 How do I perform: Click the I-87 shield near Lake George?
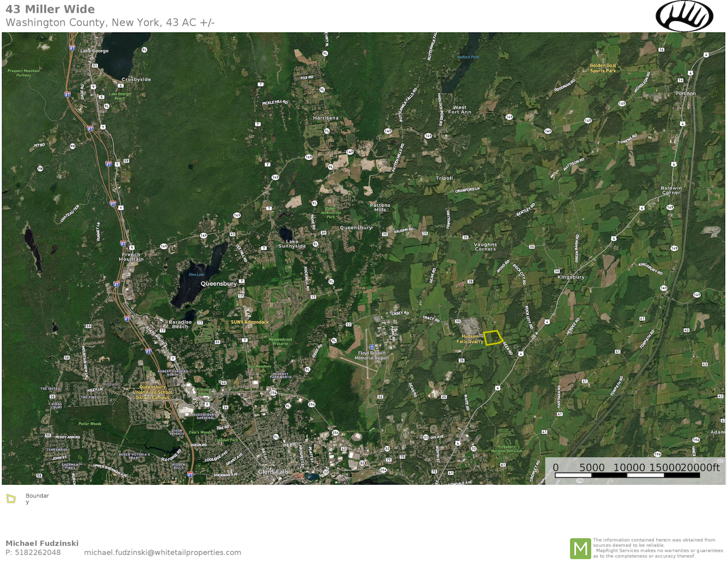click(x=72, y=48)
